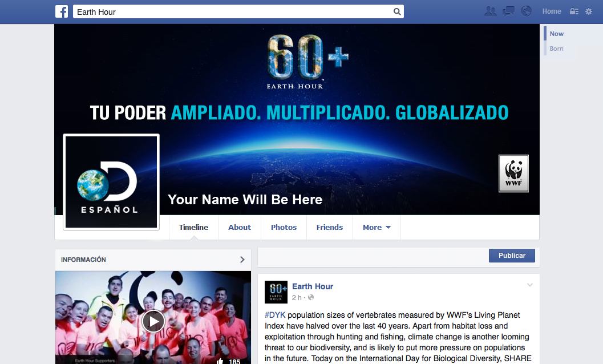Open the friend requests icon
Viewport: 603px width, 364px height.
coord(490,11)
